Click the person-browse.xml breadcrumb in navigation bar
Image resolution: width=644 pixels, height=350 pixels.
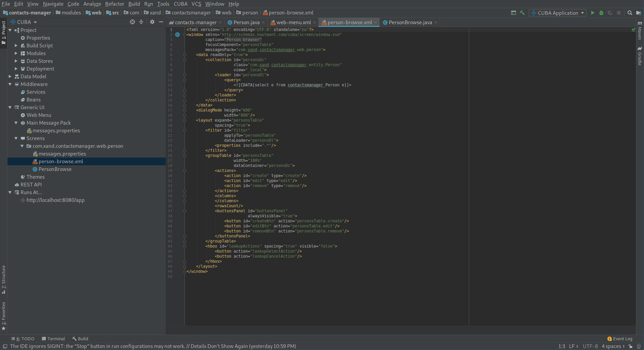(x=288, y=13)
